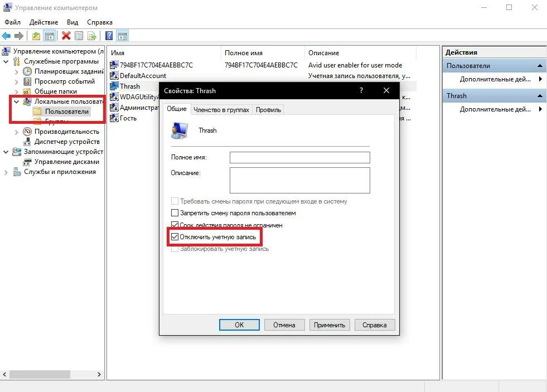
Task: Open the Файл menu
Action: [13, 22]
